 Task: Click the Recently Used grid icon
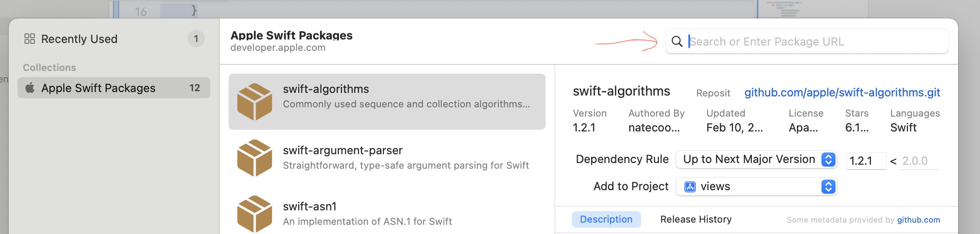[x=30, y=39]
